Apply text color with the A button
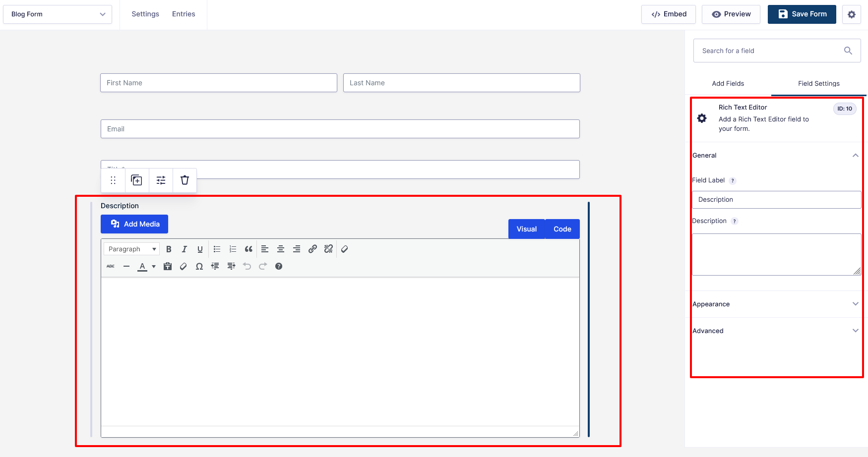Viewport: 868px width, 457px height. point(142,267)
